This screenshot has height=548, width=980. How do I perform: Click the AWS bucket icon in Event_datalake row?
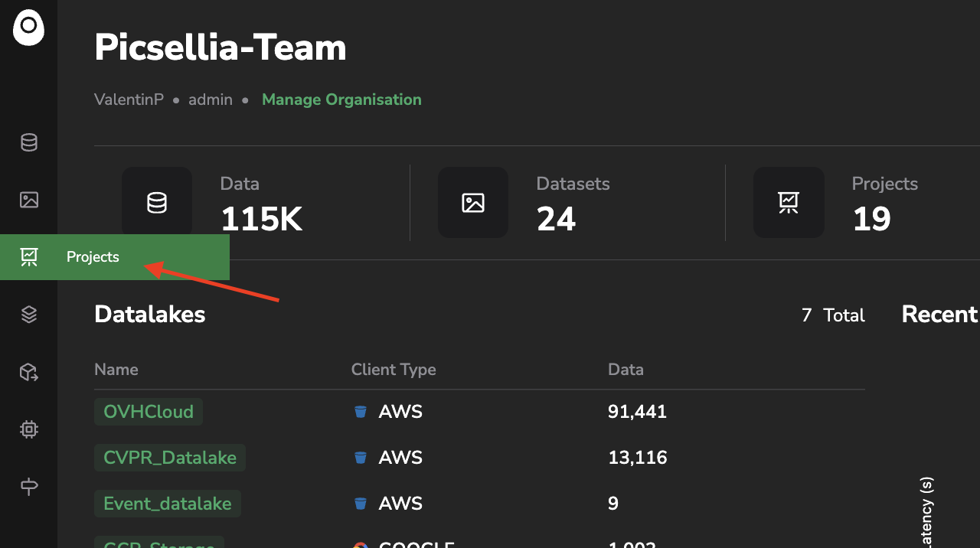point(360,504)
